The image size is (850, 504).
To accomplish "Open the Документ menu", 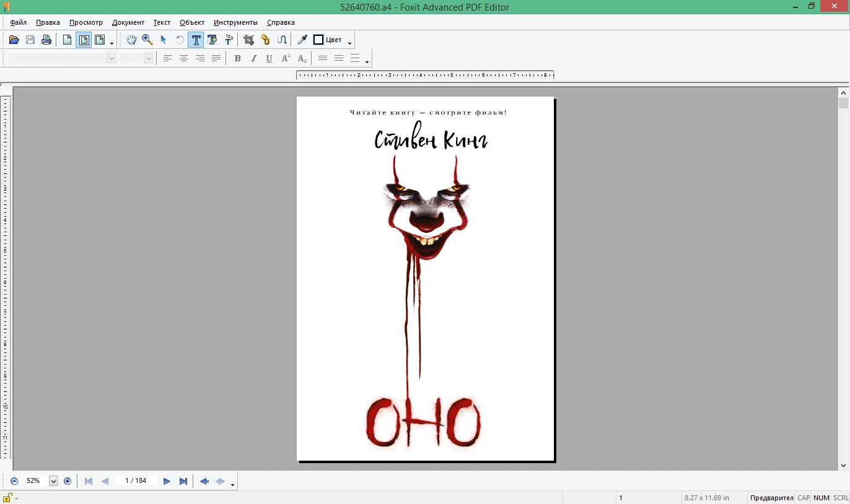I will coord(128,22).
